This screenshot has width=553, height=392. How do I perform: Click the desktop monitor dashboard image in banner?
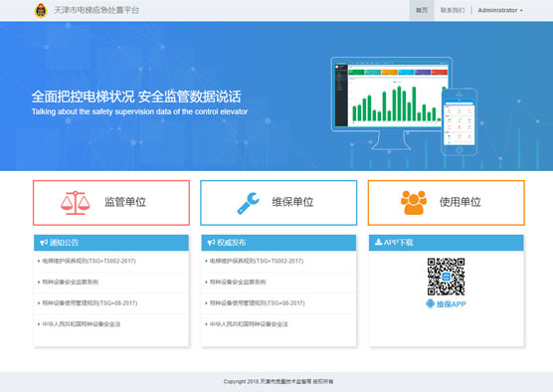pyautogui.click(x=392, y=103)
